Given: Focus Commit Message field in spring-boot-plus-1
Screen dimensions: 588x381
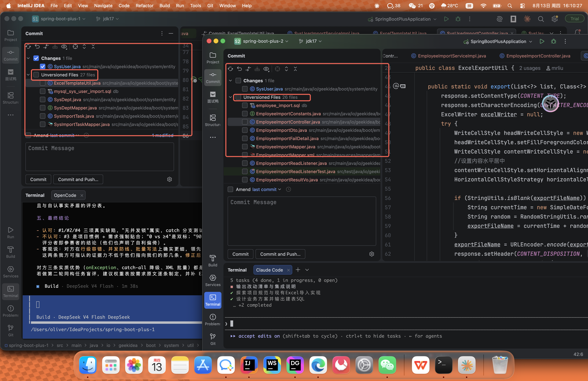Looking at the screenshot, I should 100,157.
